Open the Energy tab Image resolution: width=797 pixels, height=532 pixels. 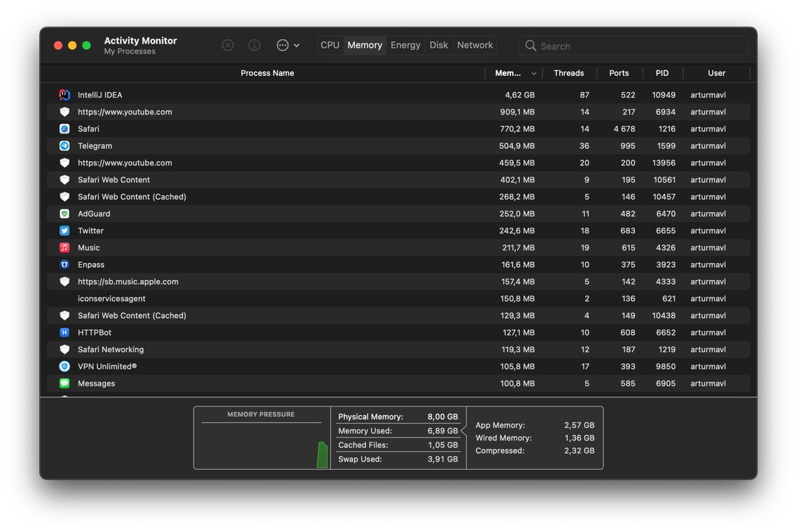[405, 45]
